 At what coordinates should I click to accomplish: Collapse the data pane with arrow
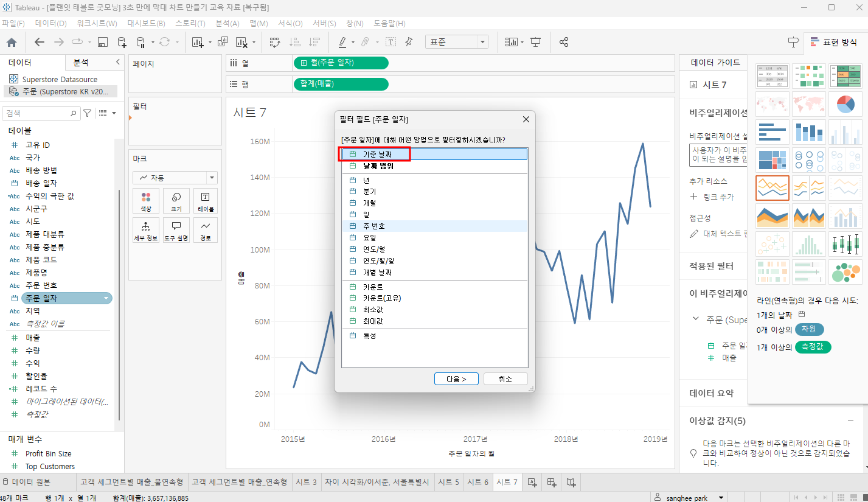(x=117, y=62)
